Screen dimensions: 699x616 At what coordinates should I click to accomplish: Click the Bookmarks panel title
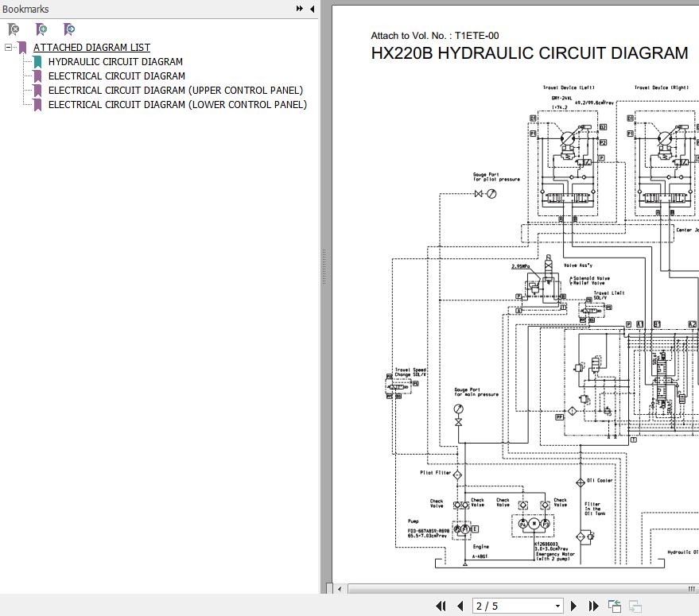point(25,9)
